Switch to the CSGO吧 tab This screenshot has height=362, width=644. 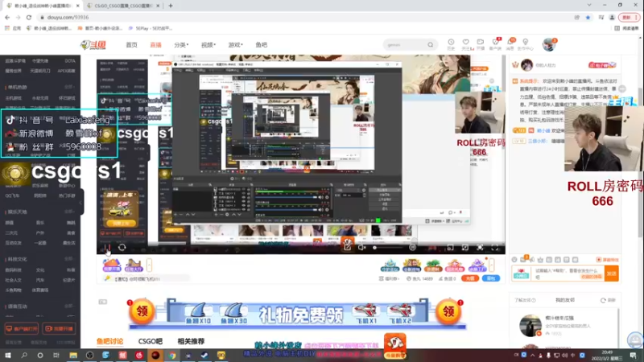151,341
